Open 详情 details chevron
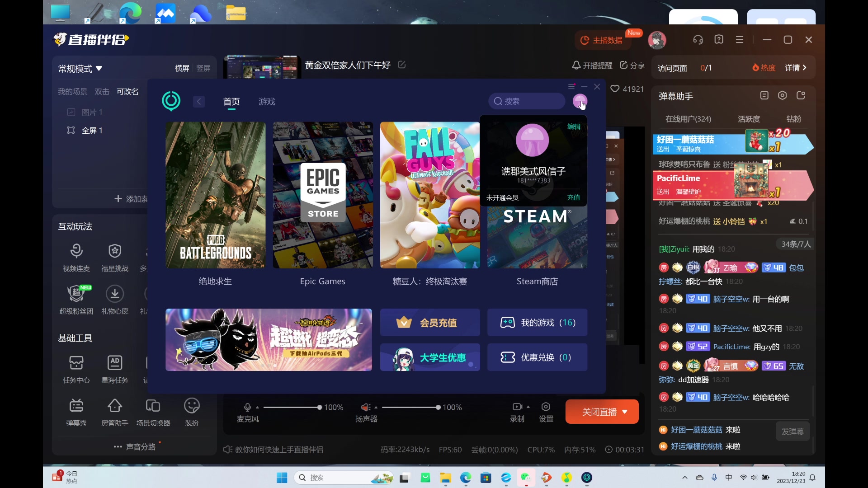868x488 pixels. click(796, 68)
